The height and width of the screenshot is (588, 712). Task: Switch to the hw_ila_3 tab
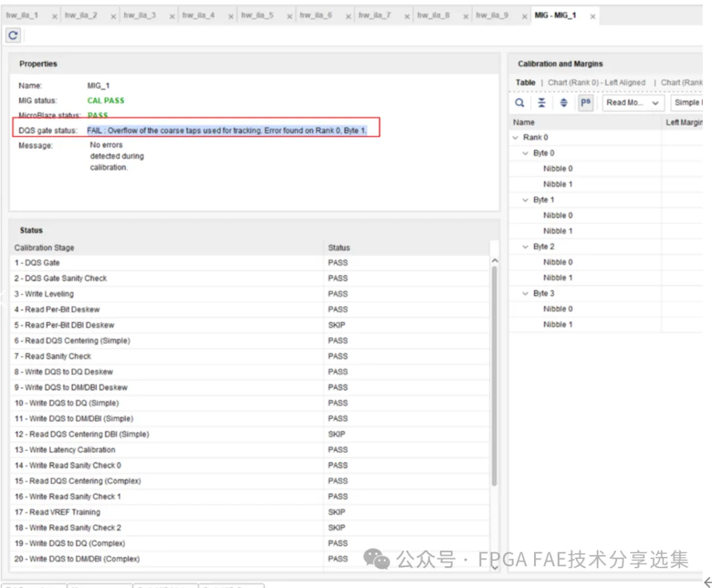click(x=140, y=15)
